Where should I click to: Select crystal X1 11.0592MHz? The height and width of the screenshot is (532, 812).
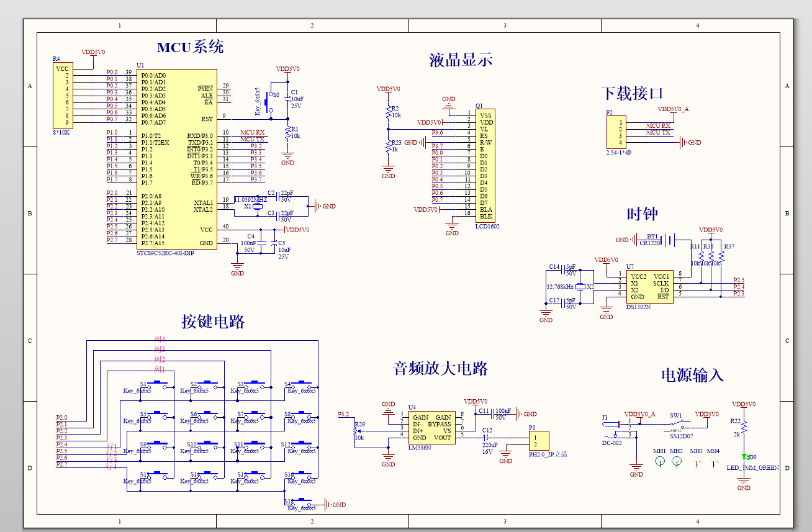[257, 206]
